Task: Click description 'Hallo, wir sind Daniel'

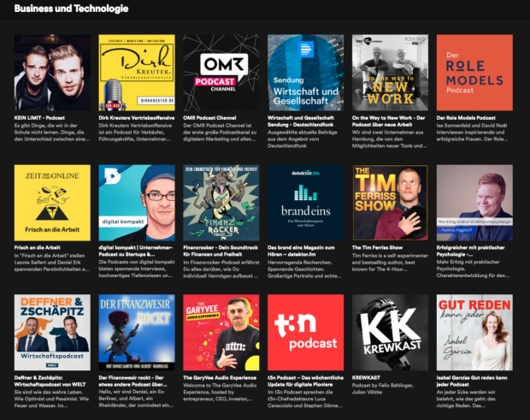Action: click(x=136, y=399)
